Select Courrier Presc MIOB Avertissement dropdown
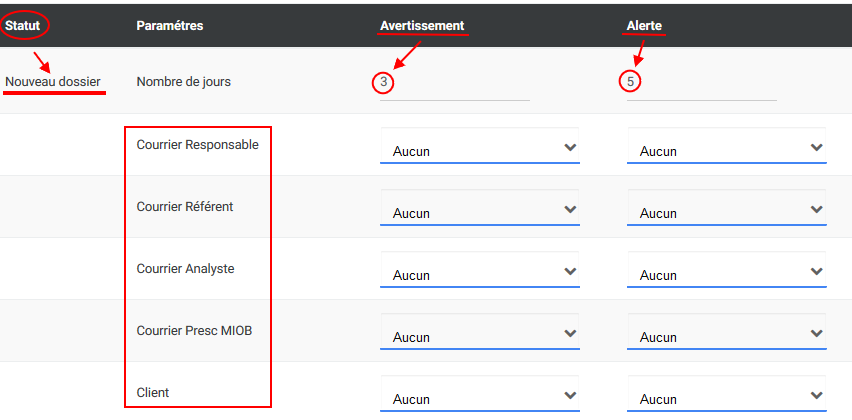Image resolution: width=852 pixels, height=420 pixels. (x=479, y=331)
